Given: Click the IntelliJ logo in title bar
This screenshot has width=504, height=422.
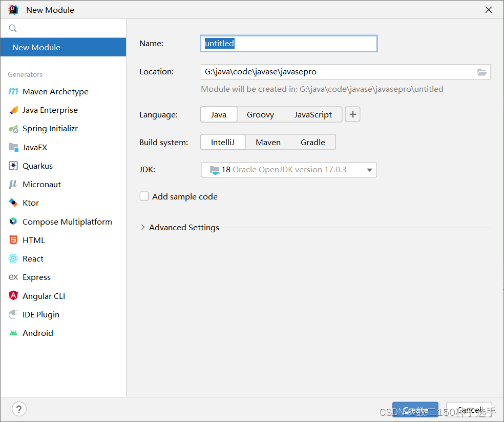Looking at the screenshot, I should coord(13,10).
